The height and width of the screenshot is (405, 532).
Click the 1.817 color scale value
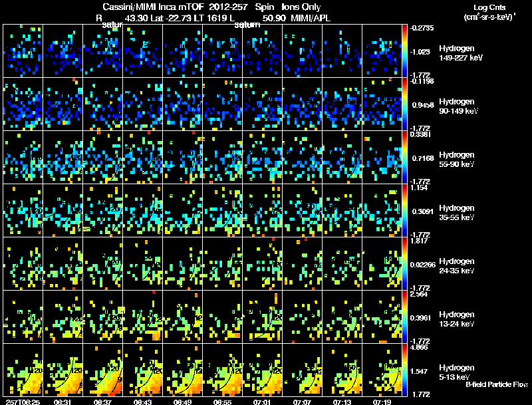pyautogui.click(x=419, y=241)
